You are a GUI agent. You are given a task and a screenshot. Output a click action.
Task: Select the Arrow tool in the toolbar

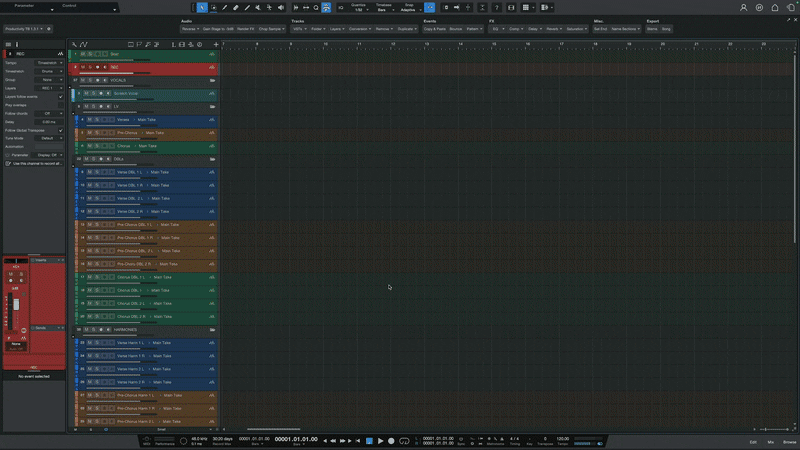(x=202, y=7)
